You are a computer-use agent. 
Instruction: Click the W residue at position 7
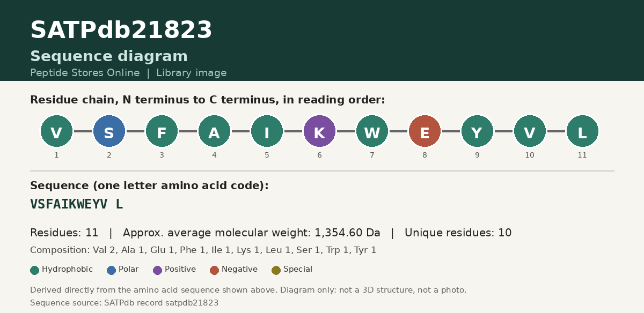pos(372,131)
